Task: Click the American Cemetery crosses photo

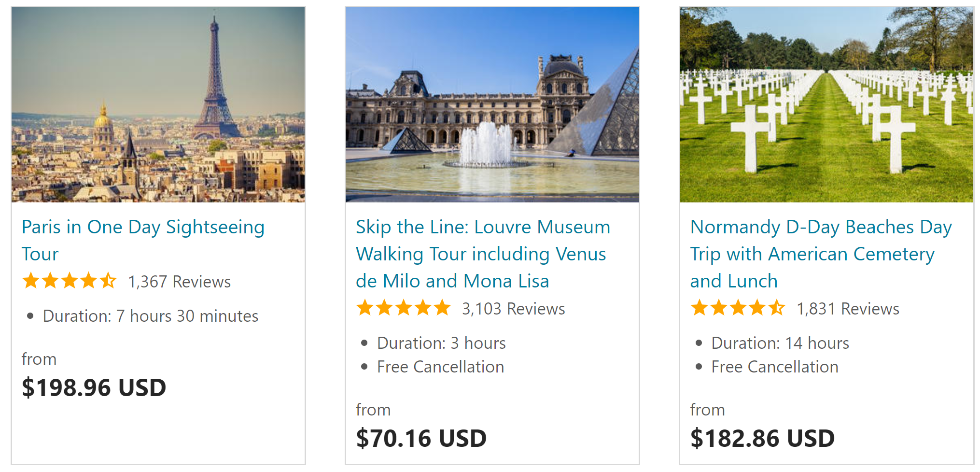Action: coord(827,104)
